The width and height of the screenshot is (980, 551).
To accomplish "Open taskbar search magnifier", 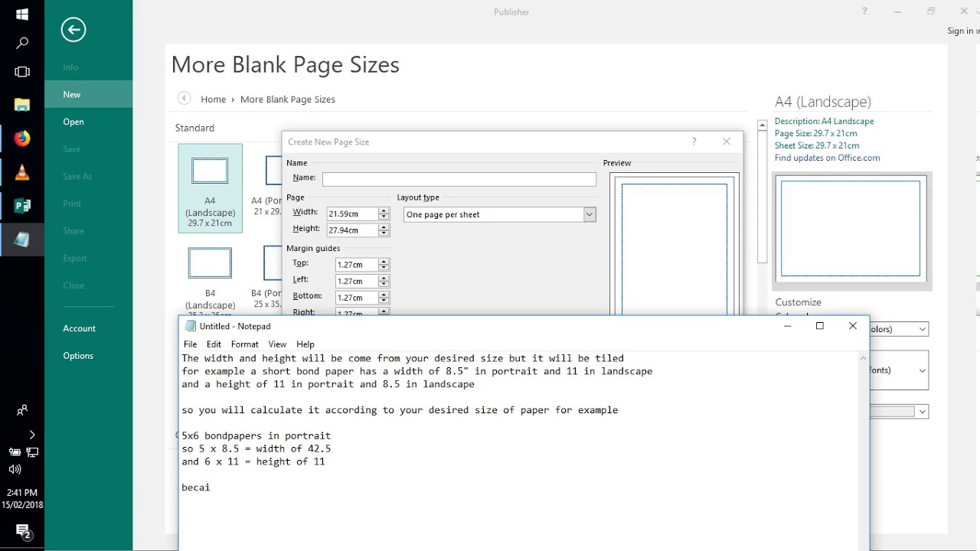I will coord(22,43).
